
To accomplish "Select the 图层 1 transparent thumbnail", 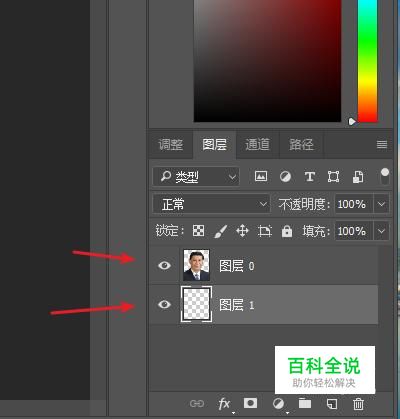I will (196, 304).
